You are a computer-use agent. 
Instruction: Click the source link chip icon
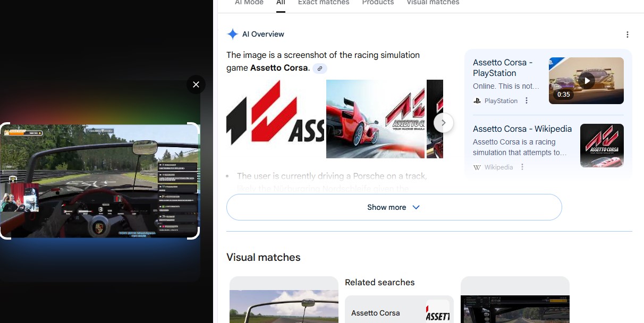319,68
